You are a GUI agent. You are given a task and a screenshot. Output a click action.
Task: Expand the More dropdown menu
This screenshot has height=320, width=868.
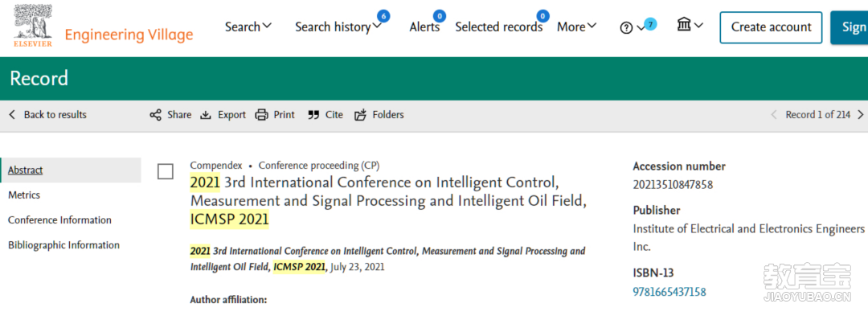(x=577, y=27)
